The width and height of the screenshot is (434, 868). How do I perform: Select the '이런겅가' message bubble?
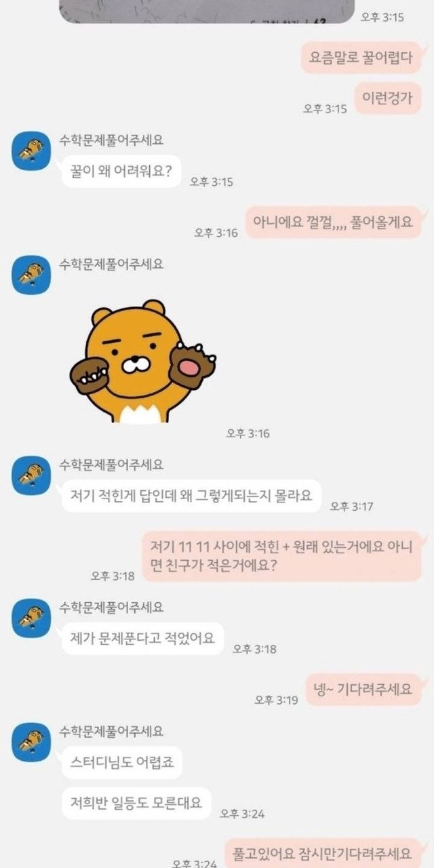click(x=387, y=98)
